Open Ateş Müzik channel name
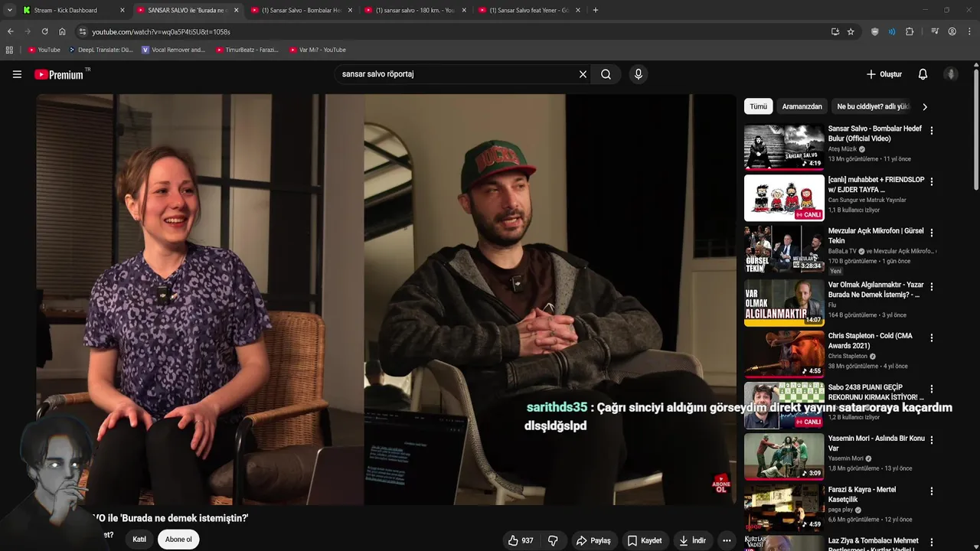The width and height of the screenshot is (980, 551). coord(842,149)
